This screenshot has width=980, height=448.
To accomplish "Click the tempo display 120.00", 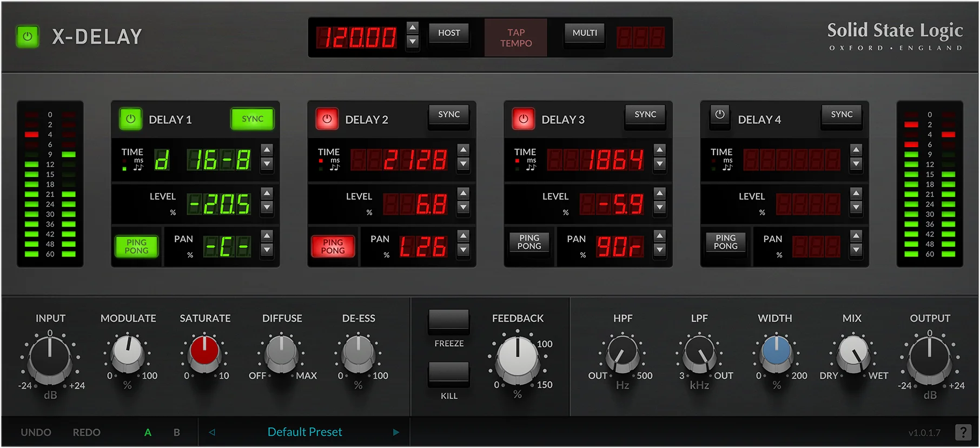I will tap(357, 38).
